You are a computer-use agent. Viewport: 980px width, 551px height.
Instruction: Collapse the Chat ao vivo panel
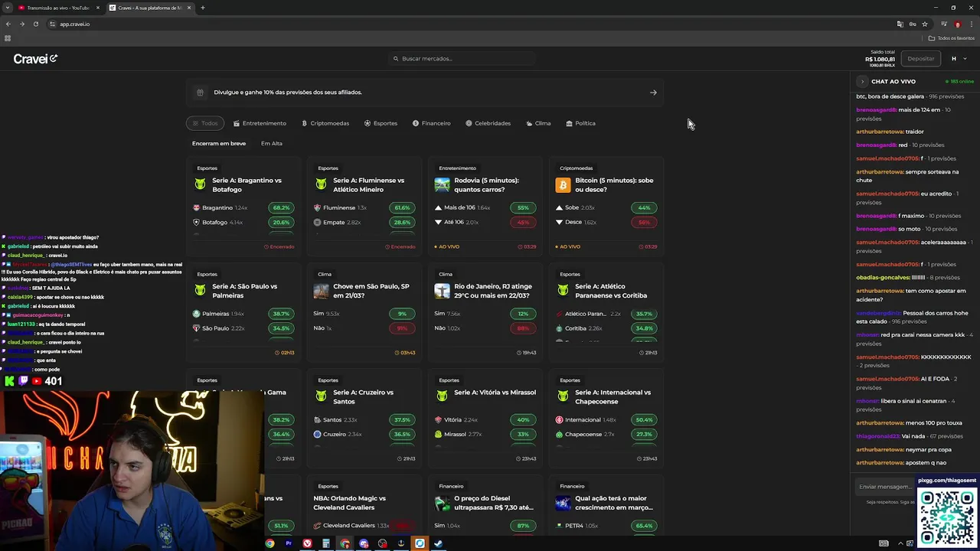[x=862, y=81]
